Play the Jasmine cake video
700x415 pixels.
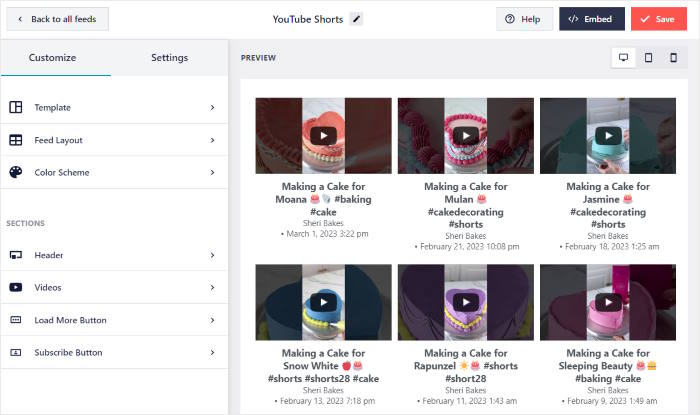(608, 136)
